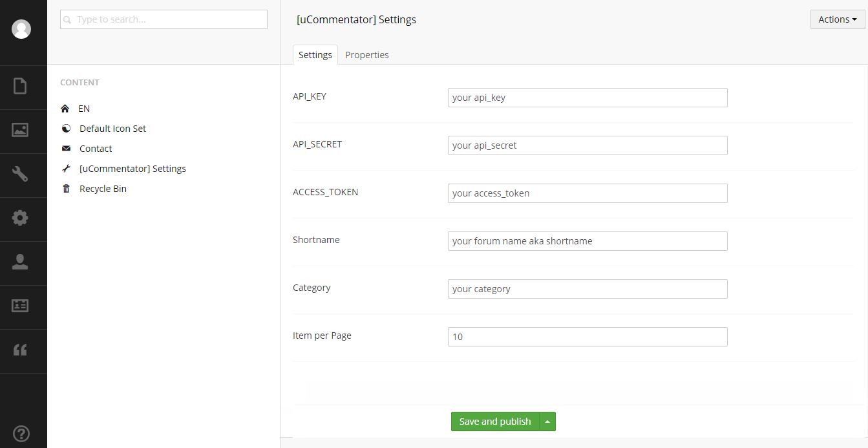Image resolution: width=868 pixels, height=448 pixels.
Task: Select the EN tree node
Action: (84, 109)
